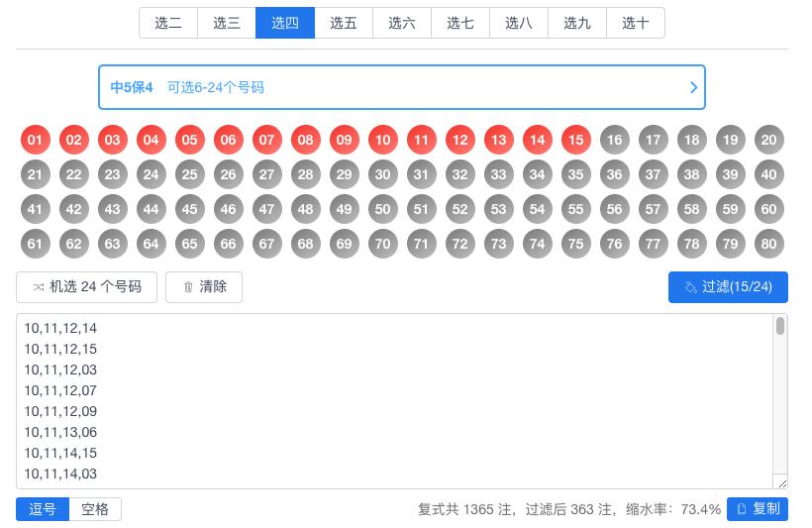Toggle number ball 16 on

coord(614,140)
